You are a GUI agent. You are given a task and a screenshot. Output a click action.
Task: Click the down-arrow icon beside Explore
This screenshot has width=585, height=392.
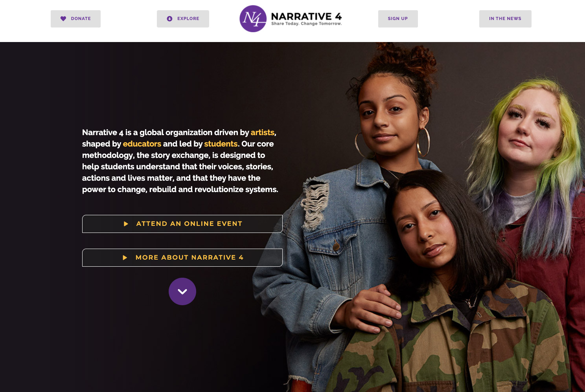point(169,18)
